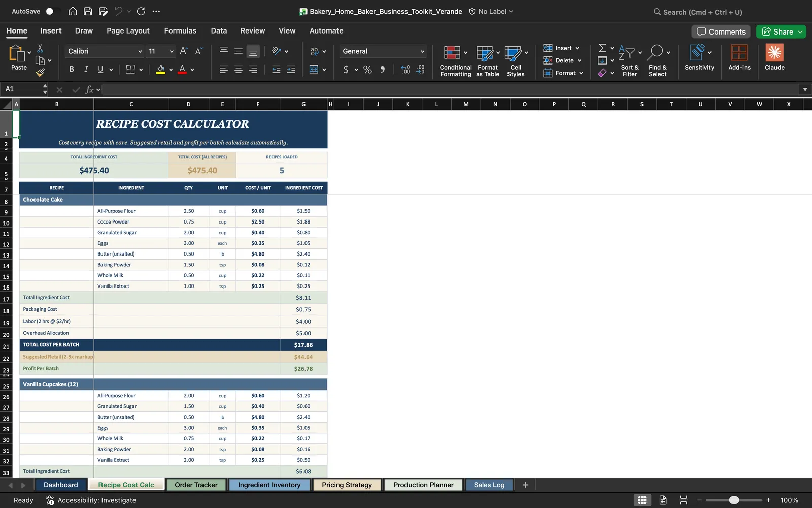Image resolution: width=812 pixels, height=508 pixels.
Task: Open the Claude add-in
Action: coord(774,57)
